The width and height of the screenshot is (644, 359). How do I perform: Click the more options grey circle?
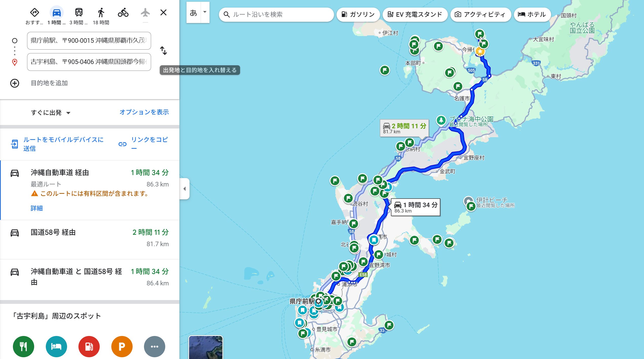[155, 346]
